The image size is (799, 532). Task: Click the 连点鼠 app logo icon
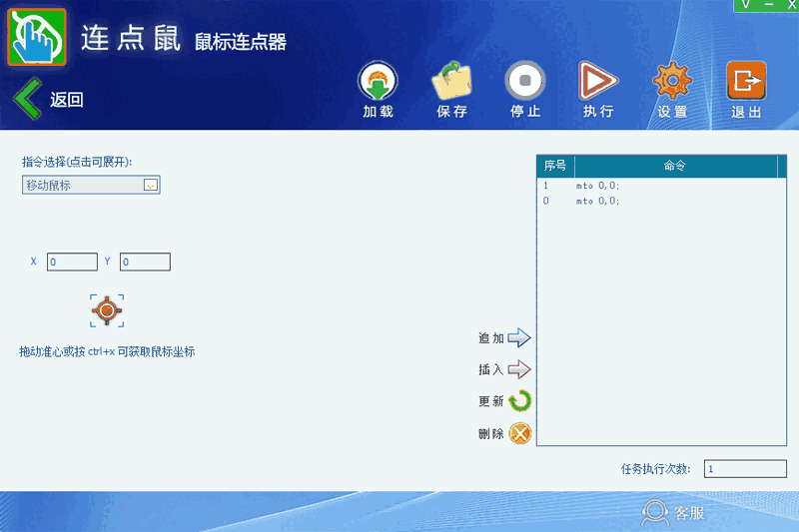37,37
